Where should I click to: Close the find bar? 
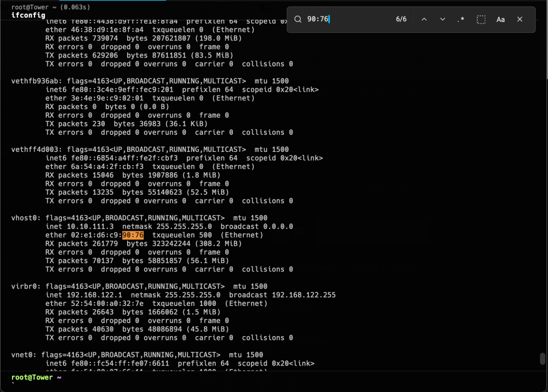520,19
